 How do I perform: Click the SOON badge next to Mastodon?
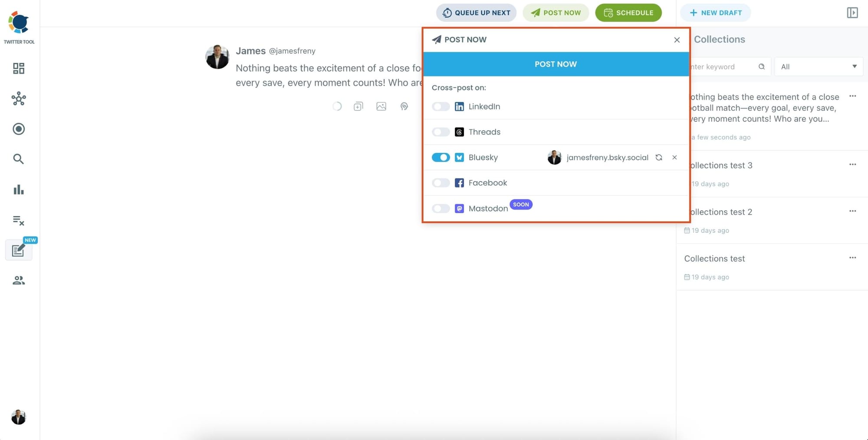pos(521,205)
